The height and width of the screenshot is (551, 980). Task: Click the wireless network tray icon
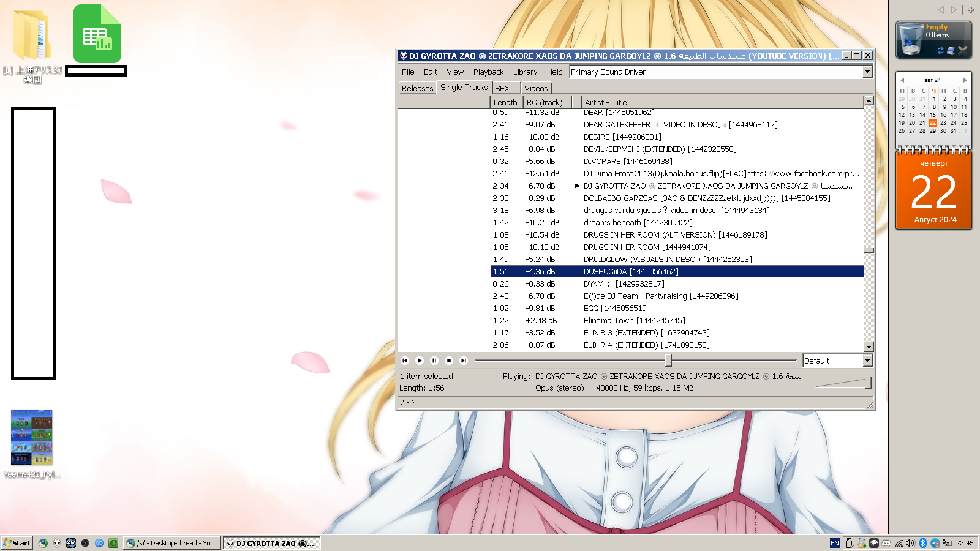coord(899,543)
